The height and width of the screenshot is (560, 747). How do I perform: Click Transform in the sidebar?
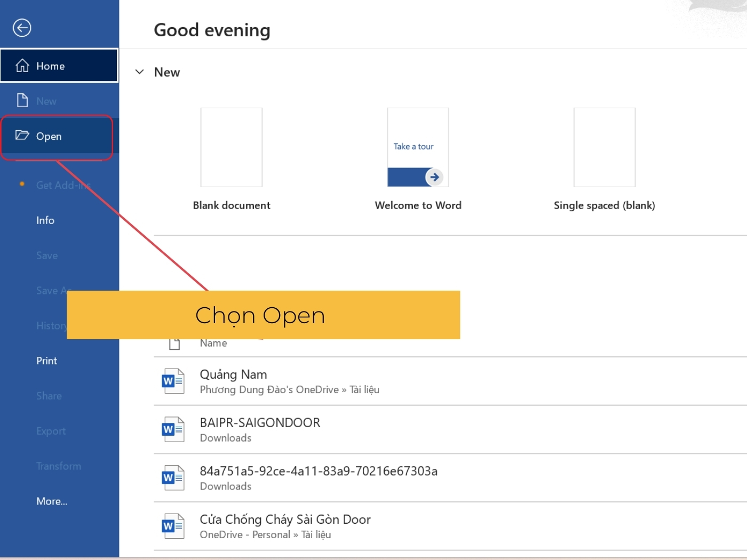point(59,466)
